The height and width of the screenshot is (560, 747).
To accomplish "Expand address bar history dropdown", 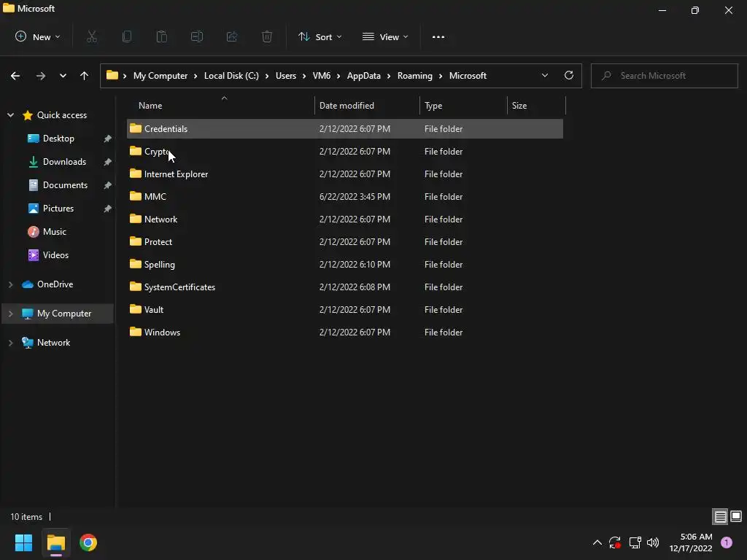I will pos(544,75).
